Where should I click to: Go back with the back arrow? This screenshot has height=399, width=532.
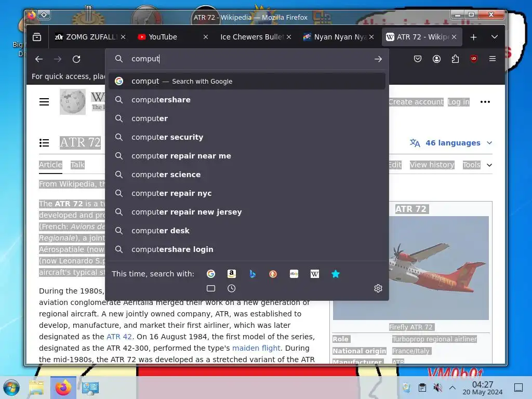(x=39, y=59)
